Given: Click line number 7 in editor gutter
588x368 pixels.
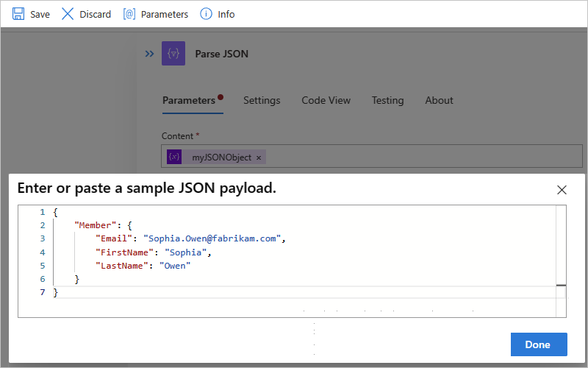Looking at the screenshot, I should tap(42, 292).
